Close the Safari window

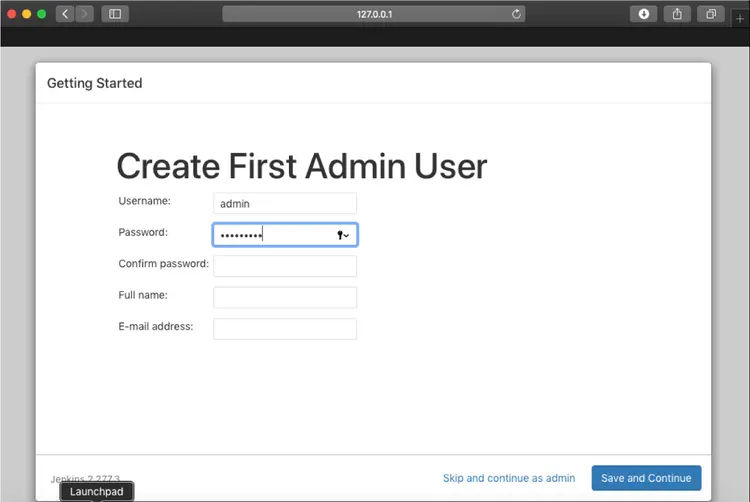tap(11, 14)
